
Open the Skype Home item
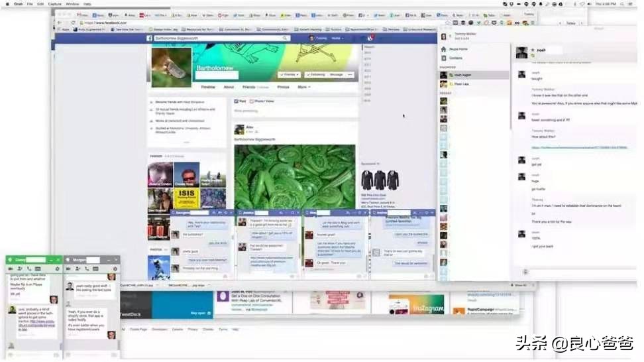pos(458,49)
